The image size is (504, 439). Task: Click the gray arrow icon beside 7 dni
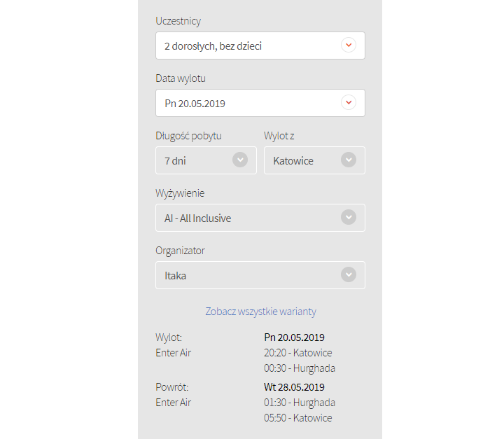239,160
